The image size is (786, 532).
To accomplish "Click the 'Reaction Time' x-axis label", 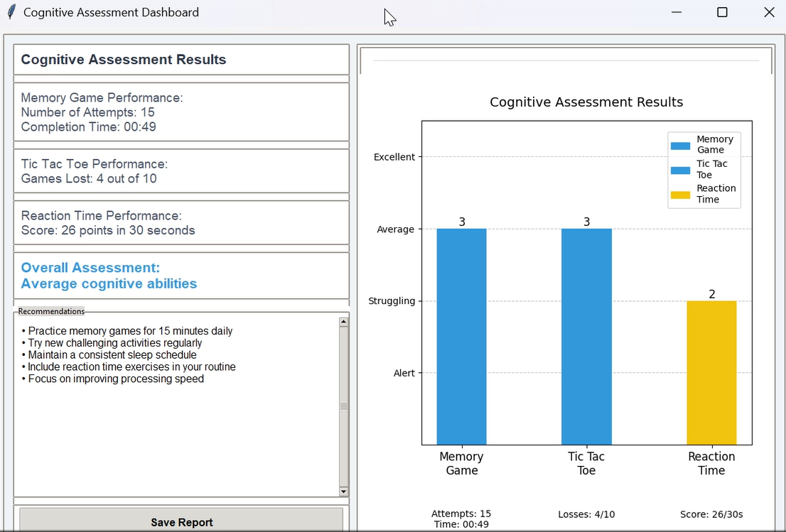I will click(x=711, y=463).
